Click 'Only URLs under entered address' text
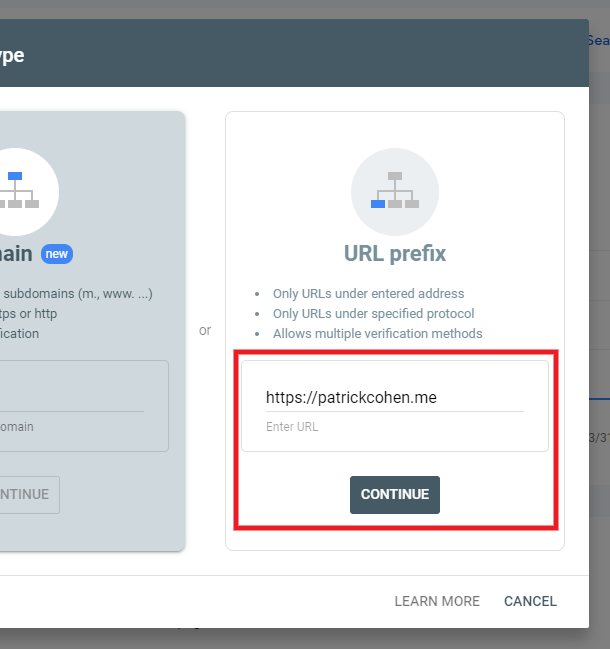The image size is (610, 649). pos(368,293)
